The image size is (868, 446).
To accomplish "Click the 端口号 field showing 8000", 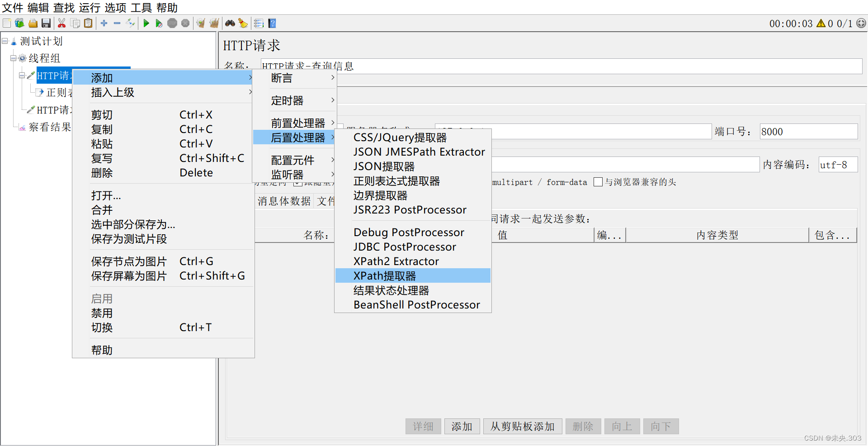I will (x=808, y=132).
